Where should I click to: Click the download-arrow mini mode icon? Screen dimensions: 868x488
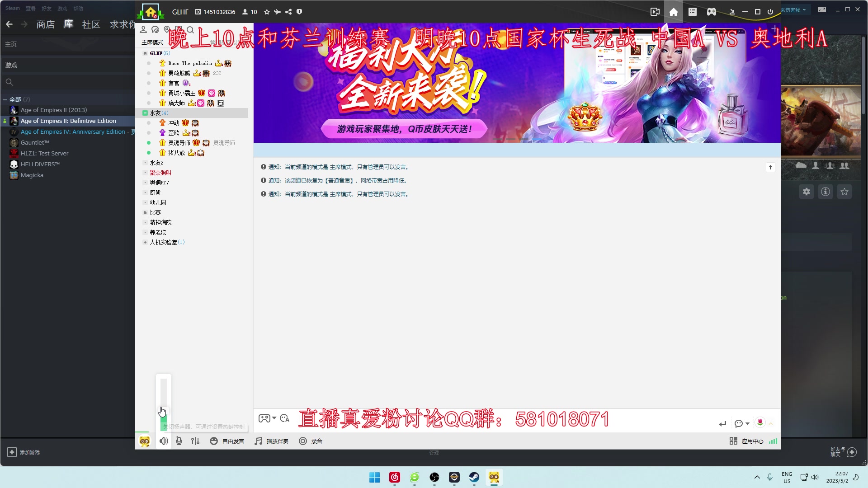click(x=732, y=12)
